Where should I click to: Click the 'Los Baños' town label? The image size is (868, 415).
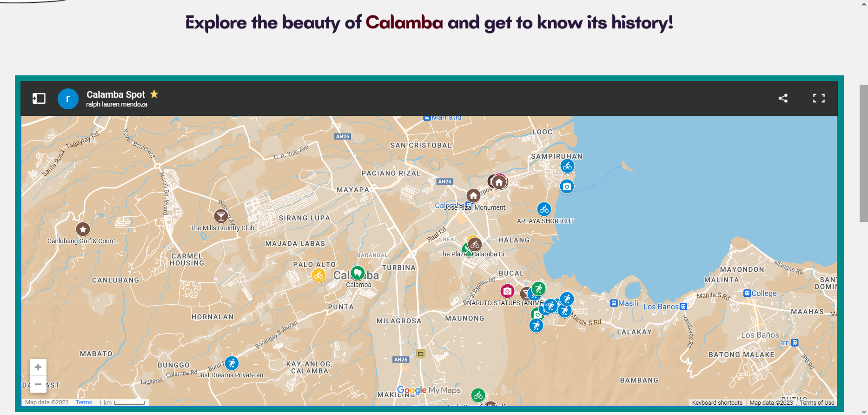760,335
